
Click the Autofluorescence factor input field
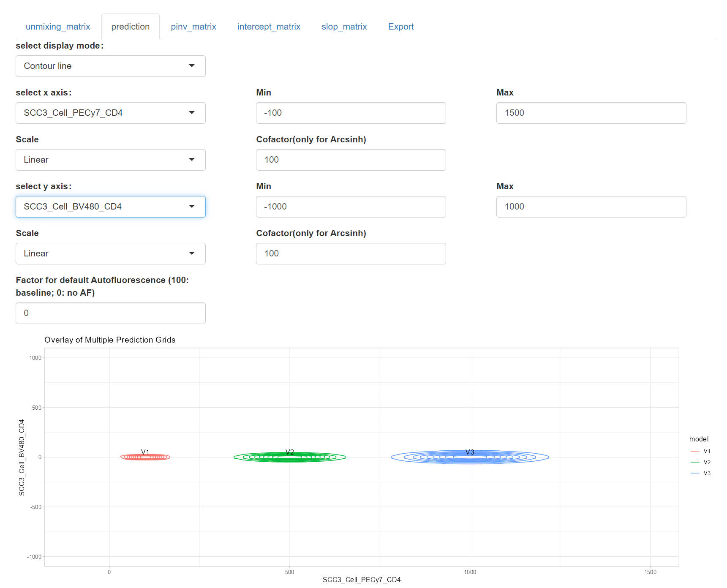pyautogui.click(x=110, y=313)
